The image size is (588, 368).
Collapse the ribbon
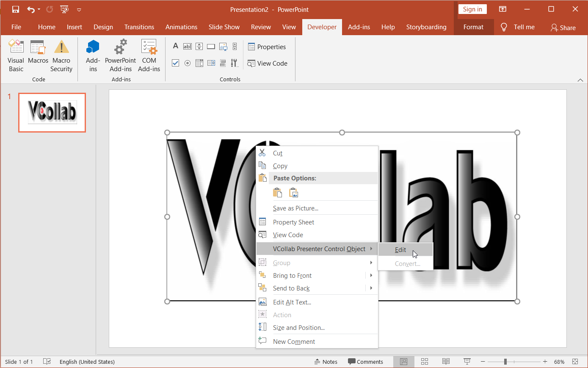tap(580, 80)
